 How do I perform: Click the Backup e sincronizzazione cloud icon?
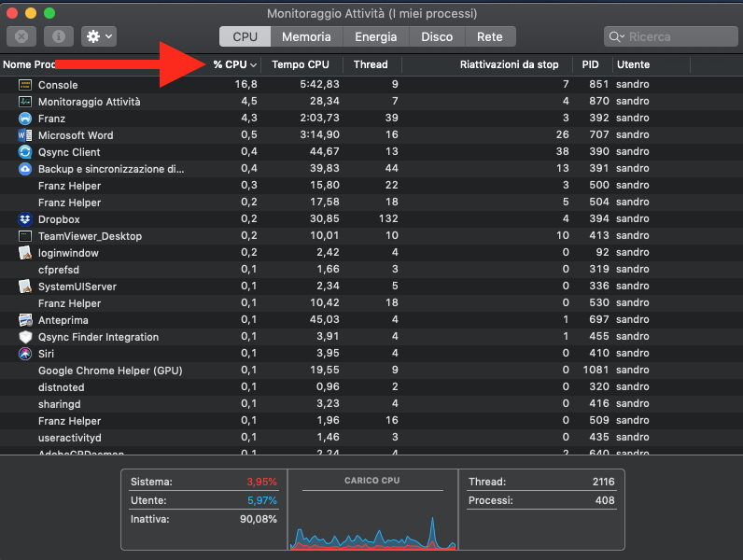tap(24, 169)
